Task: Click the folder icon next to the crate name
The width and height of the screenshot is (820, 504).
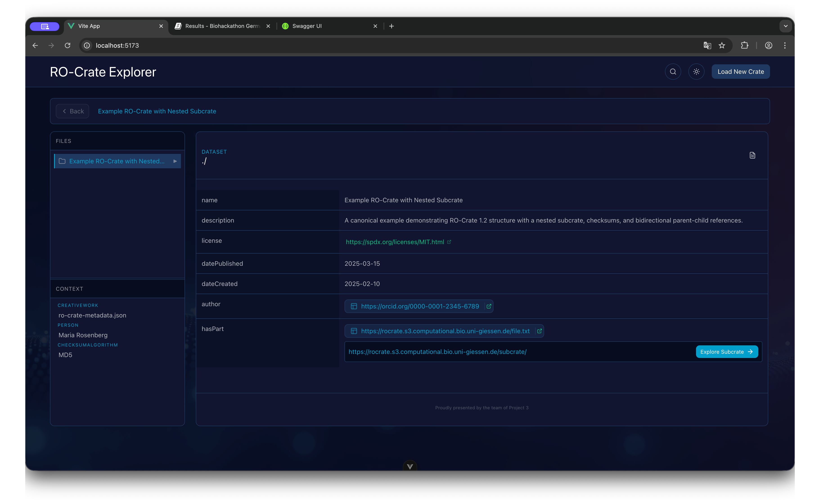Action: click(x=62, y=161)
